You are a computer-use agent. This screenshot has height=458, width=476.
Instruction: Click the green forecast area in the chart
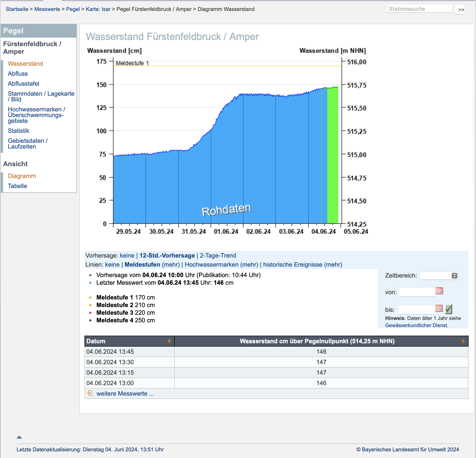[x=332, y=155]
